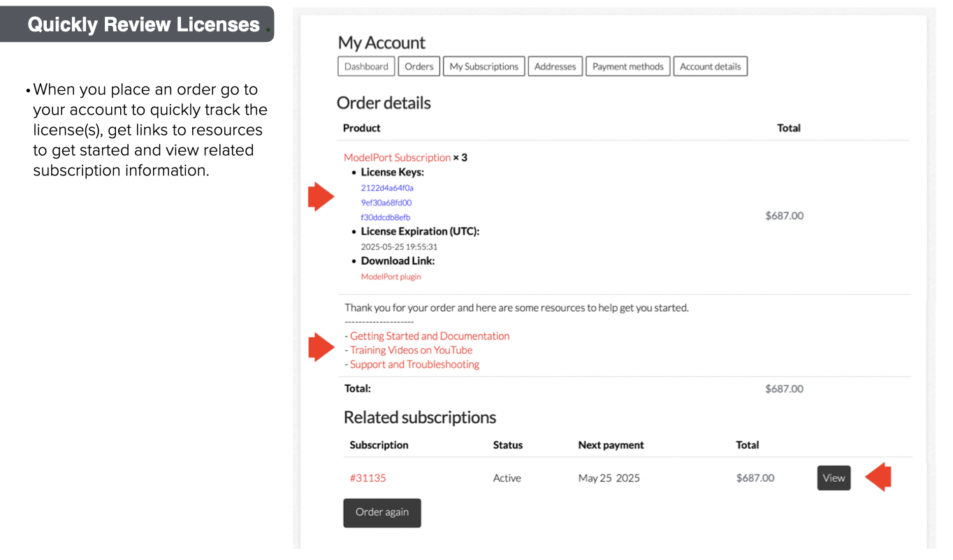The width and height of the screenshot is (953, 560).
Task: Click license key 2122d4a64f0a
Action: [387, 188]
